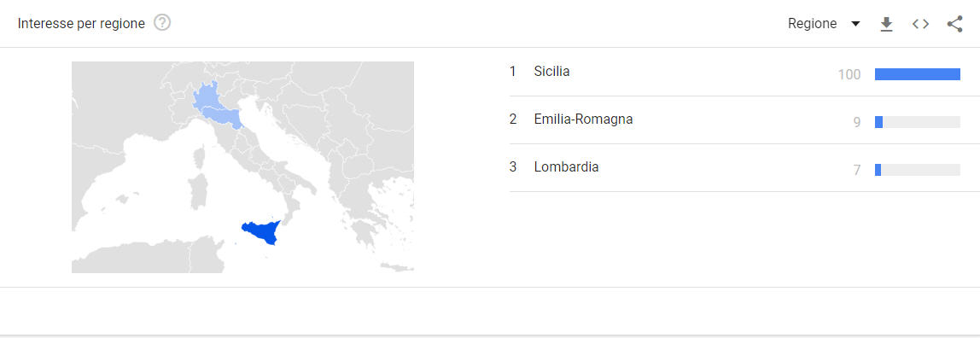
Task: Download the regional interest data
Action: [x=886, y=24]
